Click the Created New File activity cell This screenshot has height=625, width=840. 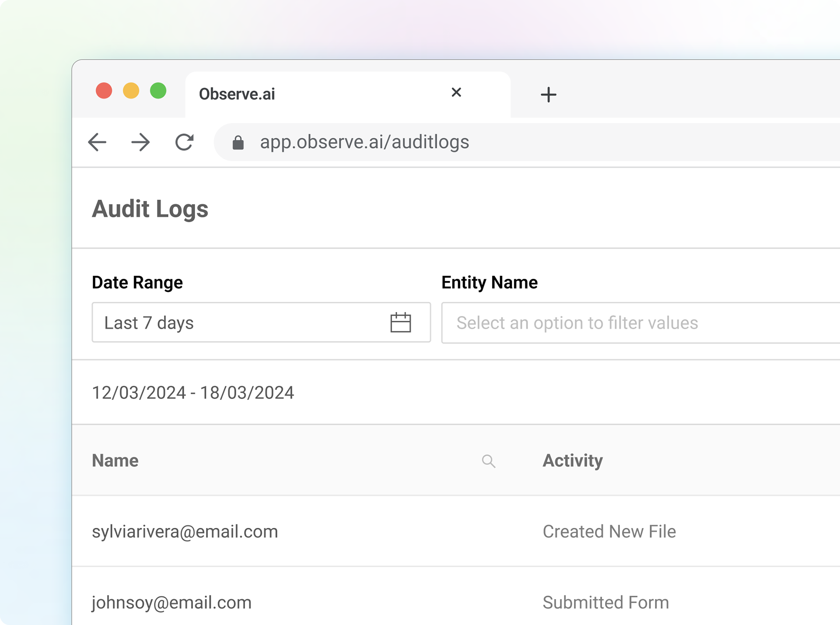pos(609,532)
